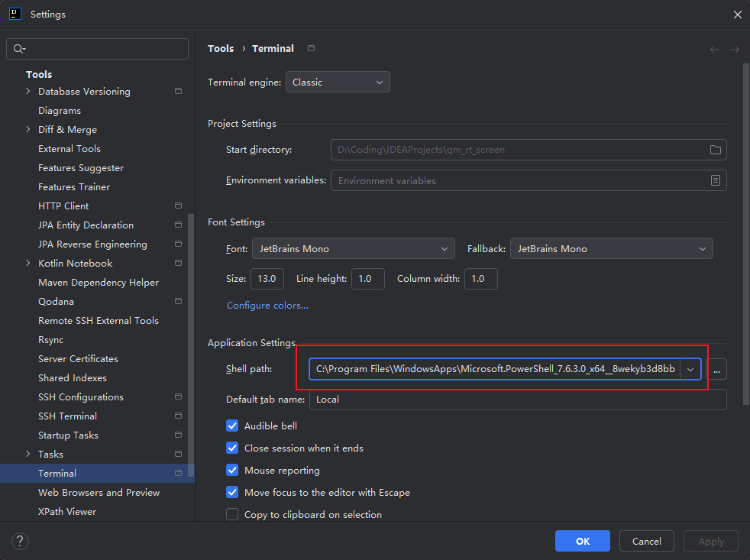Viewport: 750px width, 560px height.
Task: Click the icon next to Terminal breadcrumb title
Action: click(312, 48)
